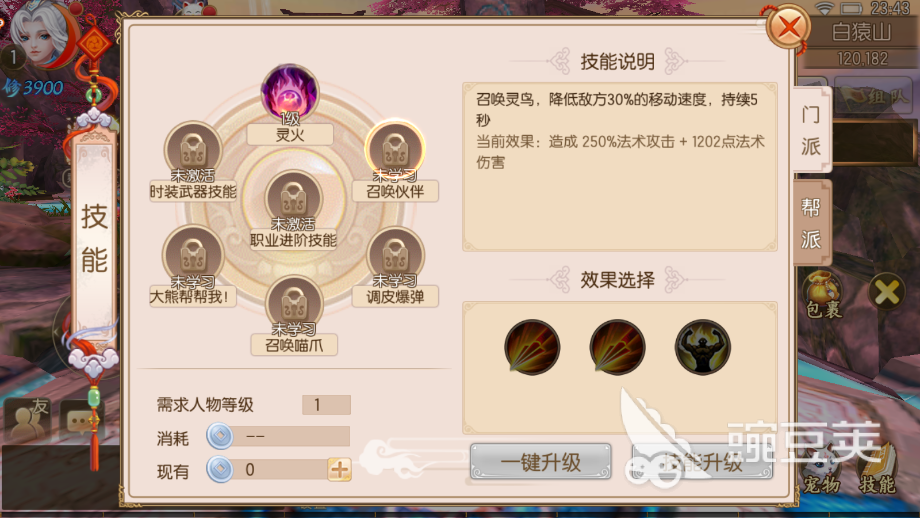Select the locked 时装武器技能 slot
This screenshot has height=518, width=920.
[193, 149]
